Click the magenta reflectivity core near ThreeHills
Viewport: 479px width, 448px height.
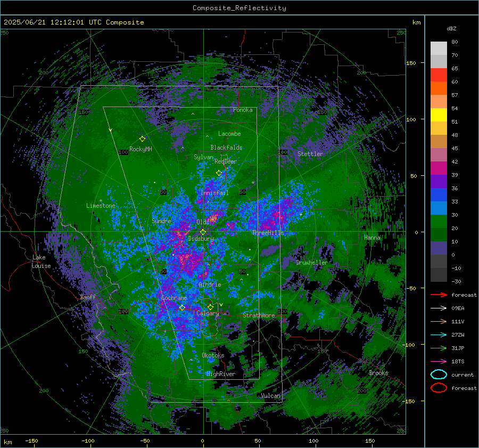pyautogui.click(x=278, y=215)
